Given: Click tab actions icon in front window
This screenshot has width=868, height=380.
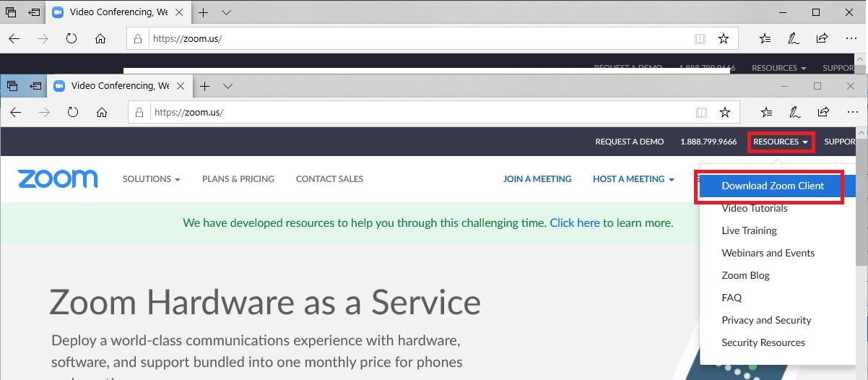Looking at the screenshot, I should (x=12, y=86).
